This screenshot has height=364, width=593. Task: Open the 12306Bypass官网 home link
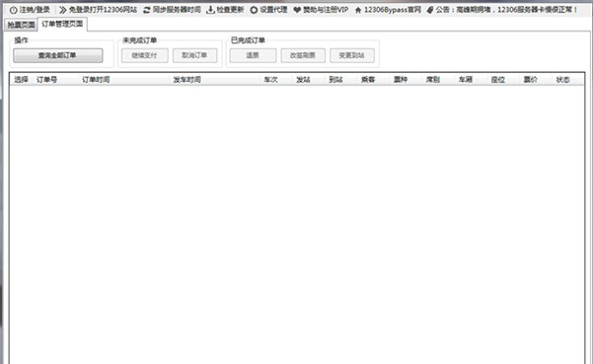388,10
